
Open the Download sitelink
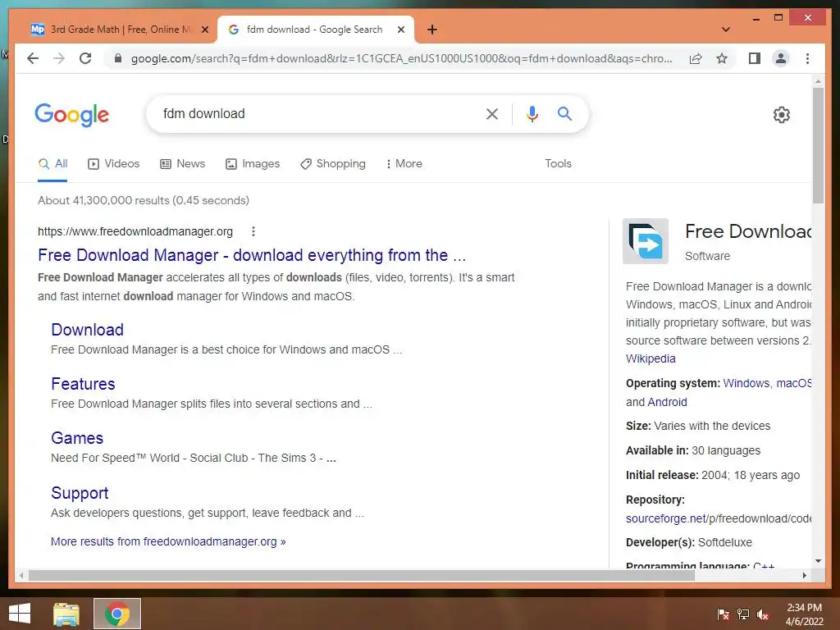87,330
